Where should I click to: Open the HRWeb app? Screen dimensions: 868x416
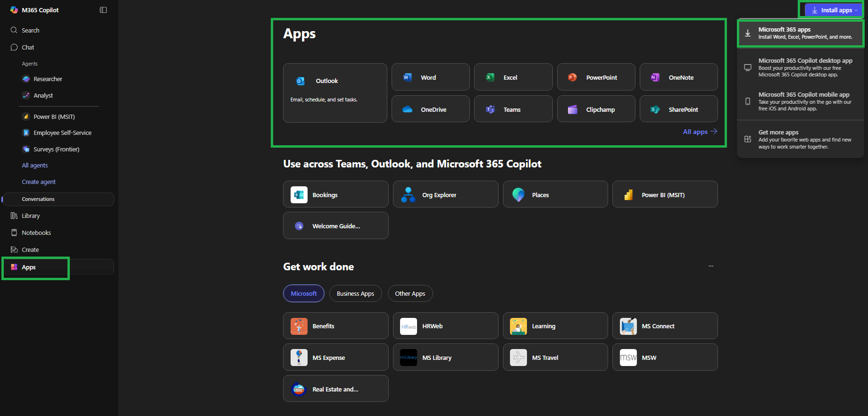click(x=446, y=326)
